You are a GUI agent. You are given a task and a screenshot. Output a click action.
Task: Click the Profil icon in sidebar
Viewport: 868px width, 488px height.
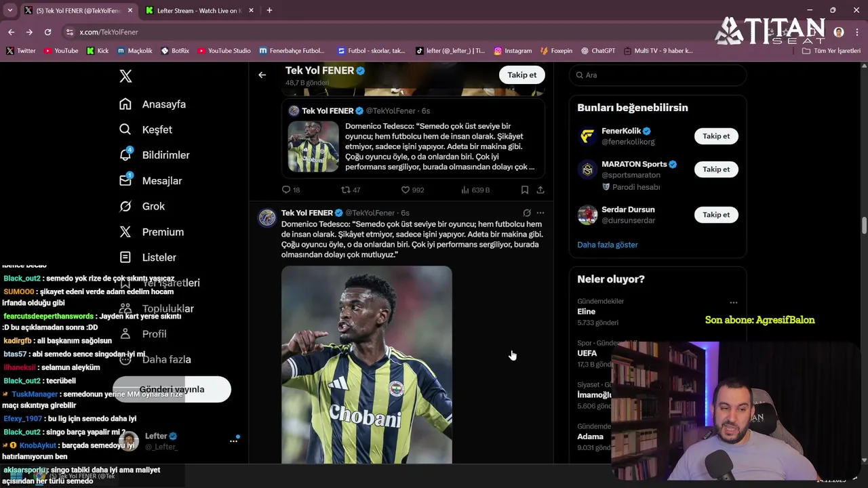coord(125,333)
